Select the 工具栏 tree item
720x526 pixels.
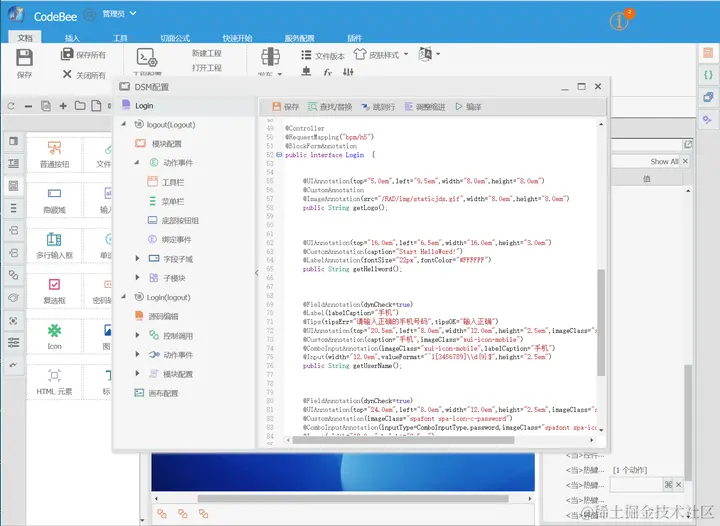tap(166, 182)
